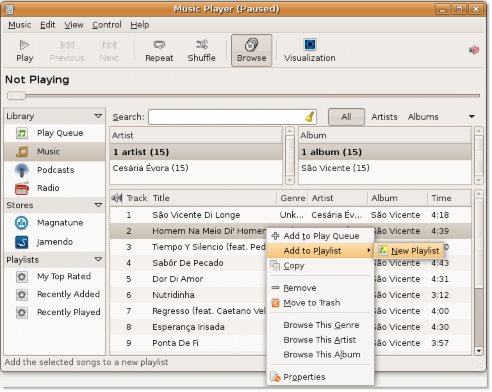Select track Nutridinha
The height and width of the screenshot is (392, 492).
188,295
